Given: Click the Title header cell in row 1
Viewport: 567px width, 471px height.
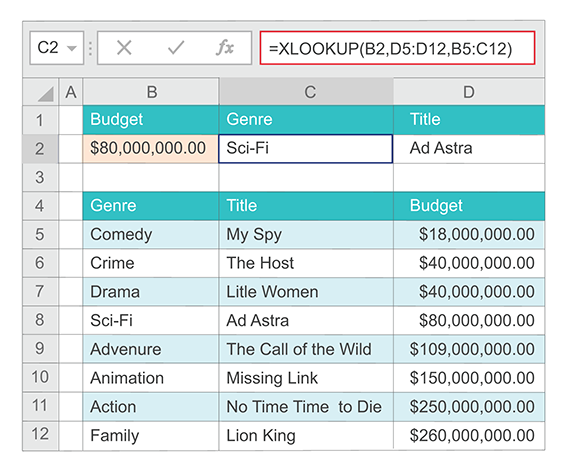Looking at the screenshot, I should 469,120.
